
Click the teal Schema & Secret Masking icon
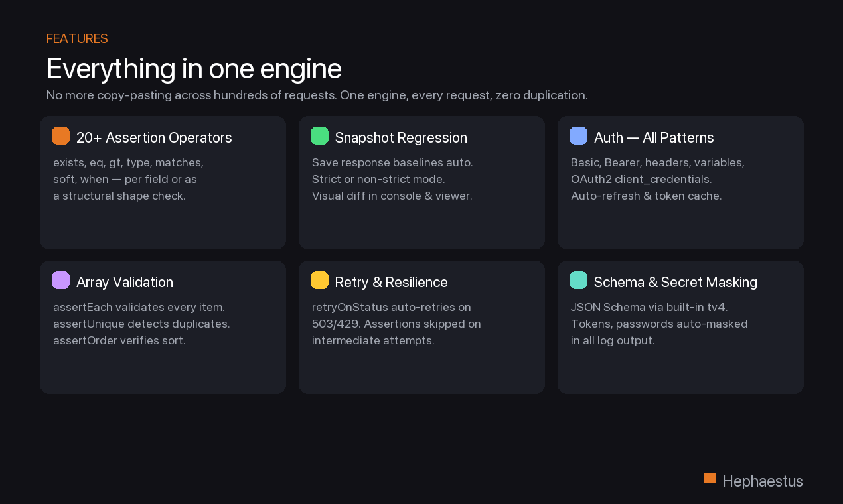(x=578, y=281)
